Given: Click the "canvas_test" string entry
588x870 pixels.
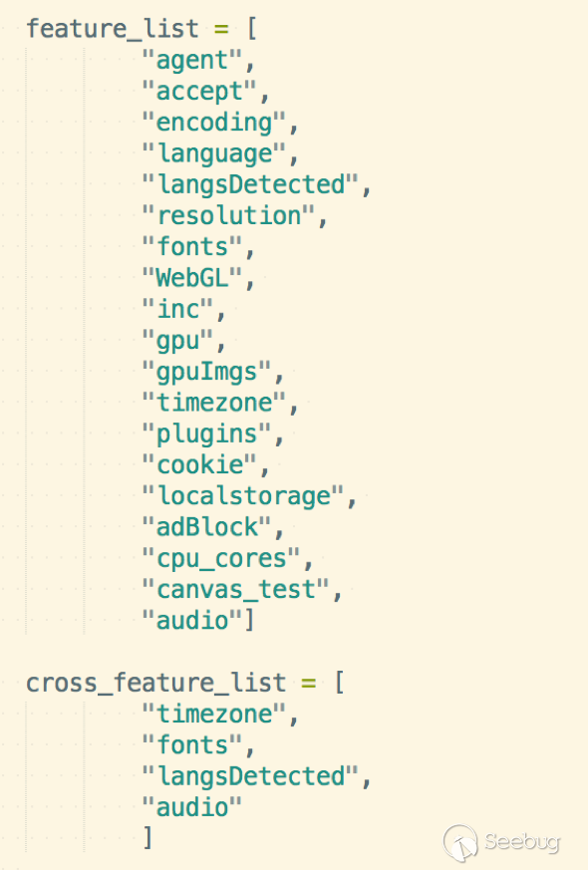Looking at the screenshot, I should click(236, 589).
